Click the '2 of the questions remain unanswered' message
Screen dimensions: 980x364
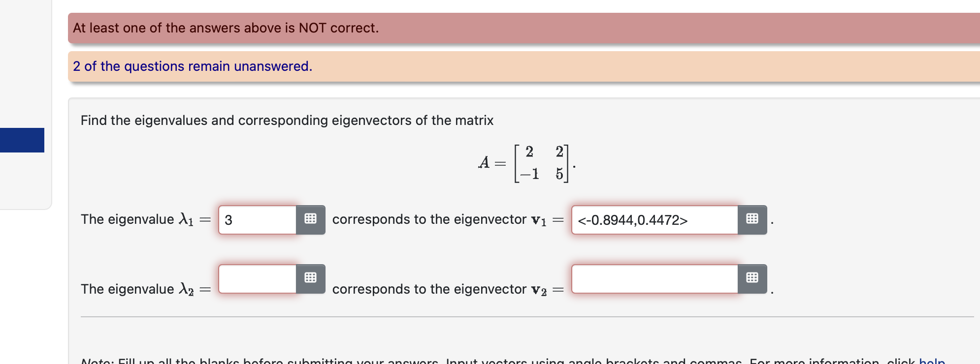point(192,66)
